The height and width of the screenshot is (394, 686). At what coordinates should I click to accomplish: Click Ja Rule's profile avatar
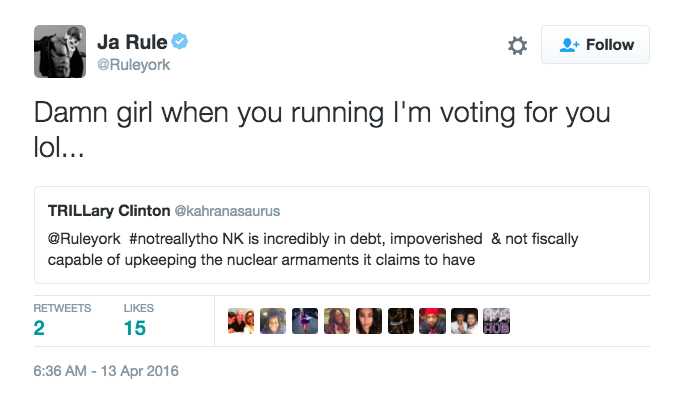click(60, 52)
